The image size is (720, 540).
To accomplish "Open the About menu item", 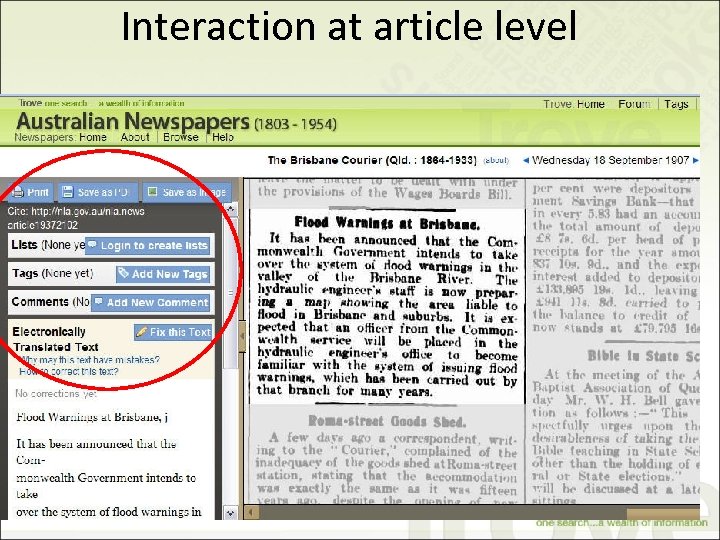I will [x=135, y=137].
